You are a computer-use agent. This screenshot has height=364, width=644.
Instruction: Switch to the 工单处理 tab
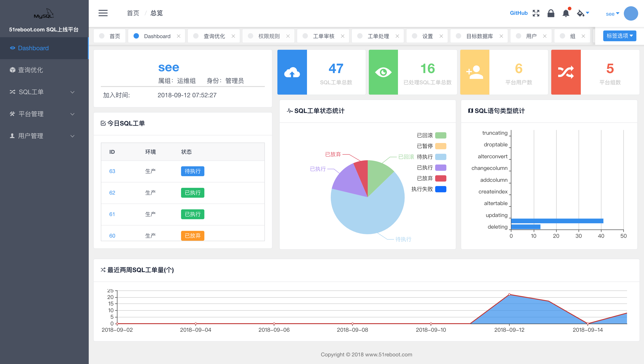pyautogui.click(x=378, y=36)
